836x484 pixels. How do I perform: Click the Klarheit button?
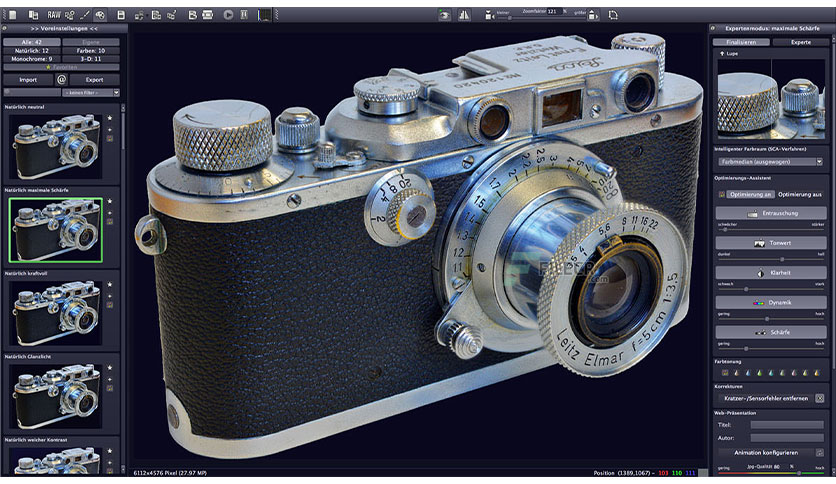[x=770, y=273]
